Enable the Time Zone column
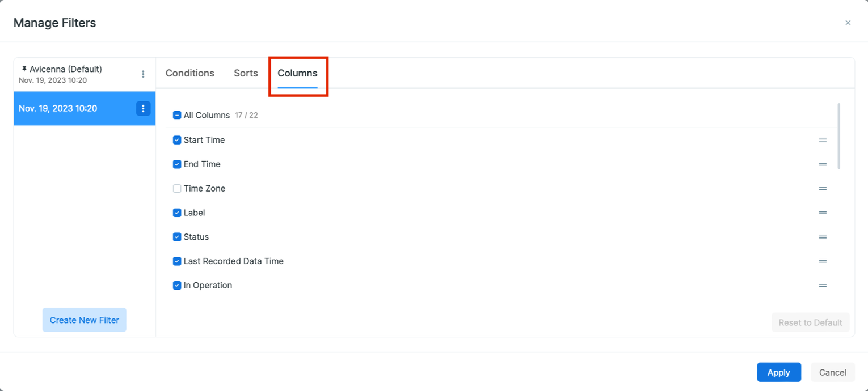Viewport: 868px width, 391px height. coord(177,188)
